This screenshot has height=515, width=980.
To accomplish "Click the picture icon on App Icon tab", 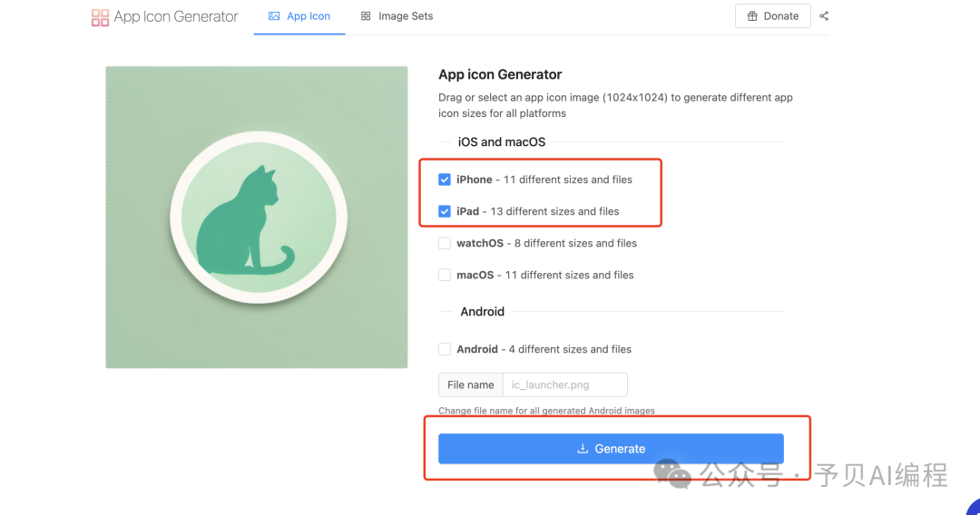I will (x=274, y=16).
